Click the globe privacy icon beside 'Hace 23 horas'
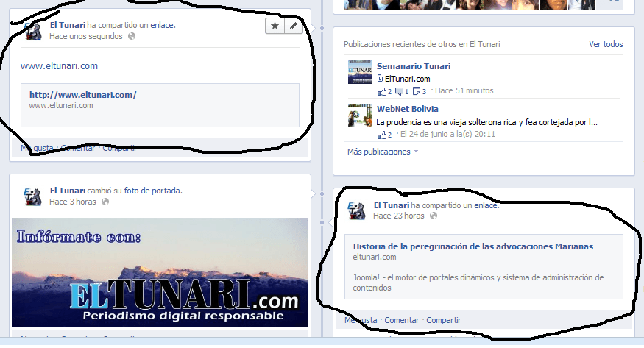 pyautogui.click(x=434, y=216)
